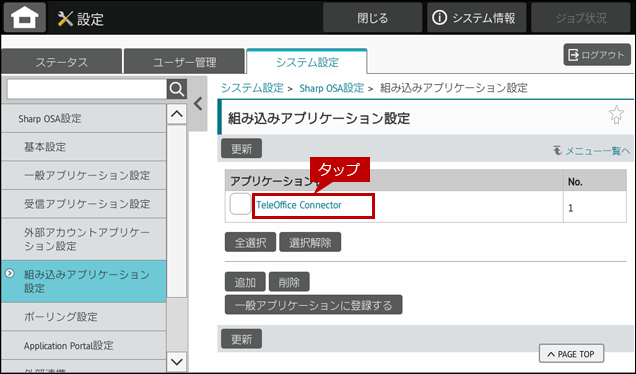
Task: Click the wrench 設定 title icon
Action: [x=65, y=19]
